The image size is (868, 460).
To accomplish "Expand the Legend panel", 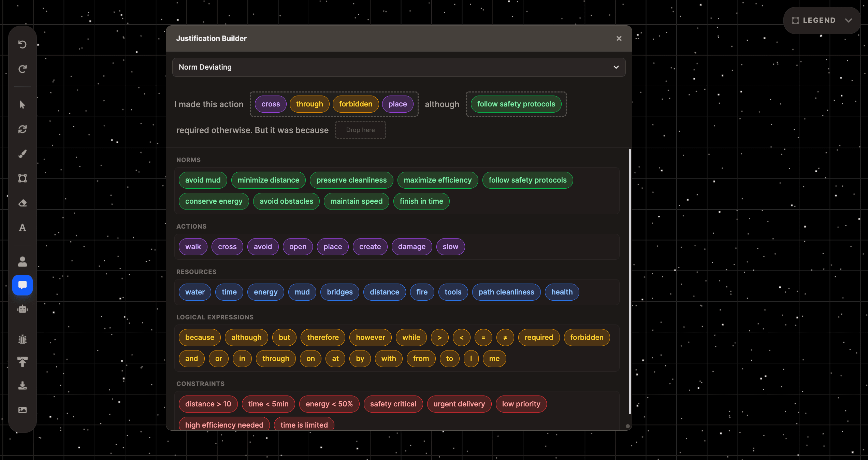I will coord(819,20).
